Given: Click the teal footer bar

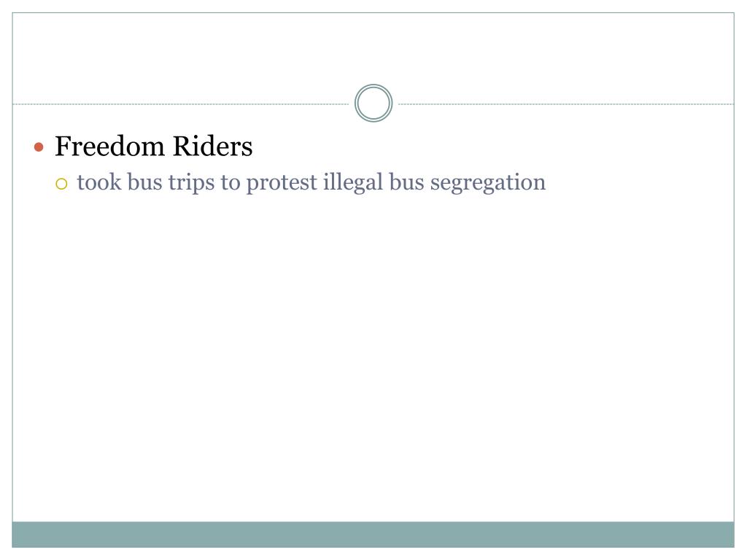Looking at the screenshot, I should tap(373, 534).
